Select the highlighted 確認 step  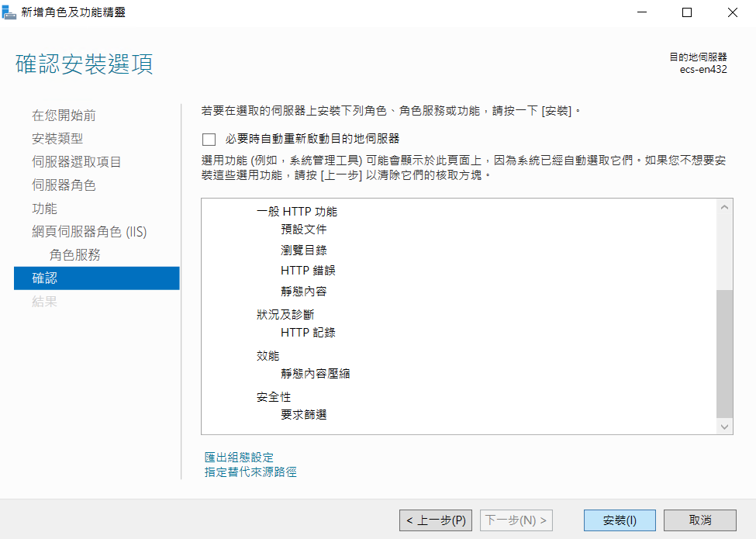(97, 278)
